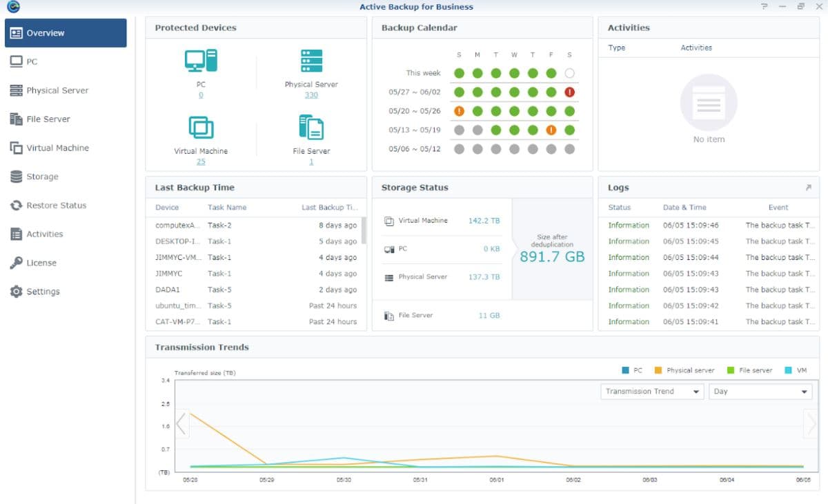Toggle the VM legend entry in chart
This screenshot has width=828, height=504.
tap(796, 370)
